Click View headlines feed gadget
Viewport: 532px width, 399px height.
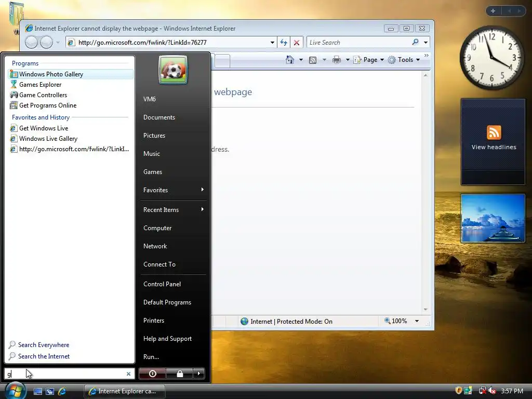pyautogui.click(x=494, y=142)
